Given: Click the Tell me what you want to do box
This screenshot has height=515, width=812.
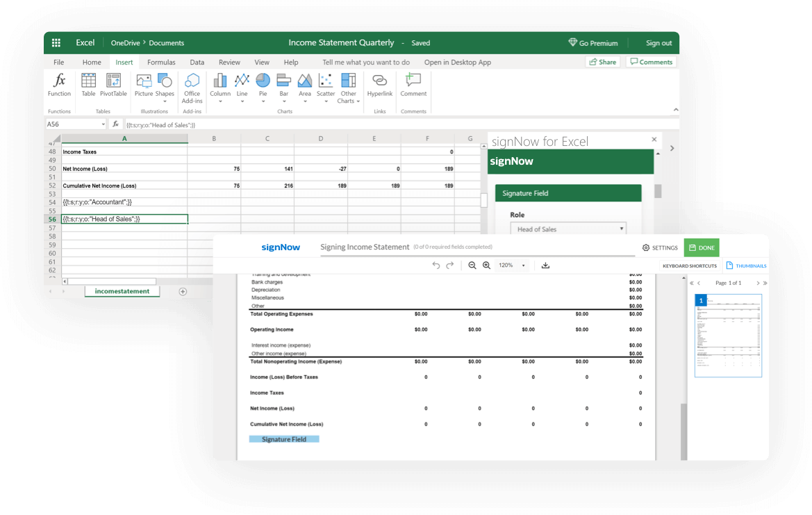Looking at the screenshot, I should 366,62.
